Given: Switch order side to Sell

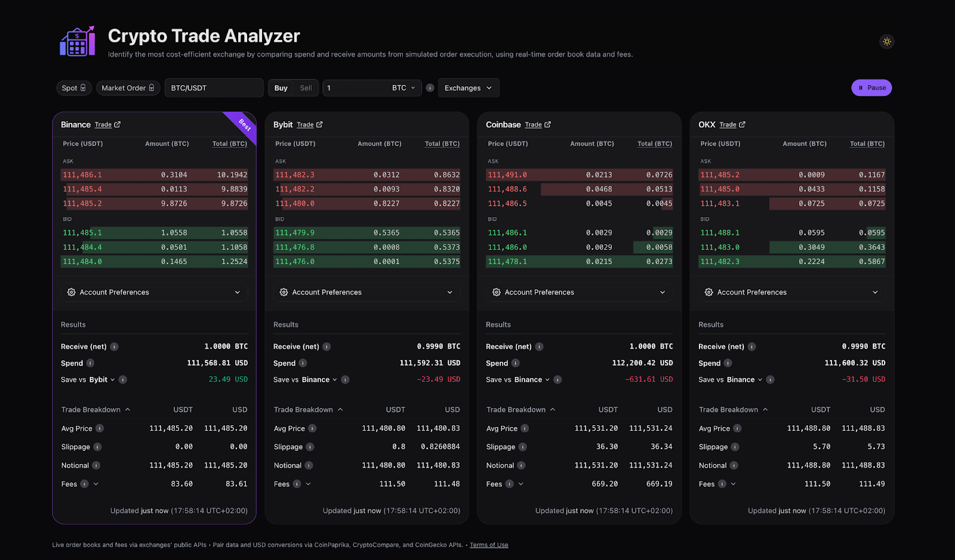Looking at the screenshot, I should coord(306,88).
